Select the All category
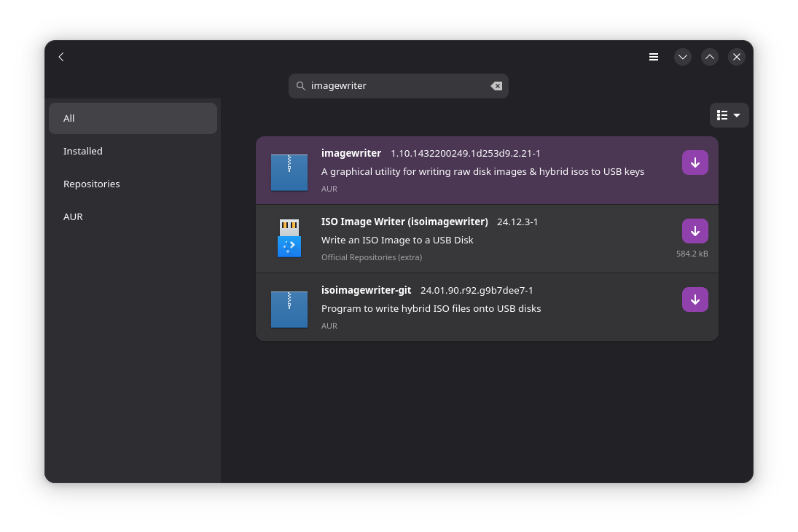798x532 pixels. (x=133, y=118)
